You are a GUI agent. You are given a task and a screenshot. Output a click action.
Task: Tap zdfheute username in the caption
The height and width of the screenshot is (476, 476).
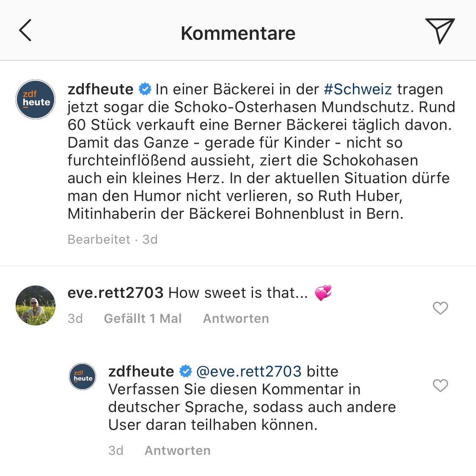pyautogui.click(x=101, y=89)
